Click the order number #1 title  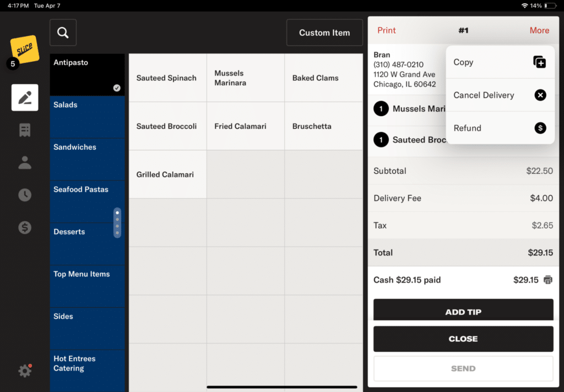[x=463, y=30]
